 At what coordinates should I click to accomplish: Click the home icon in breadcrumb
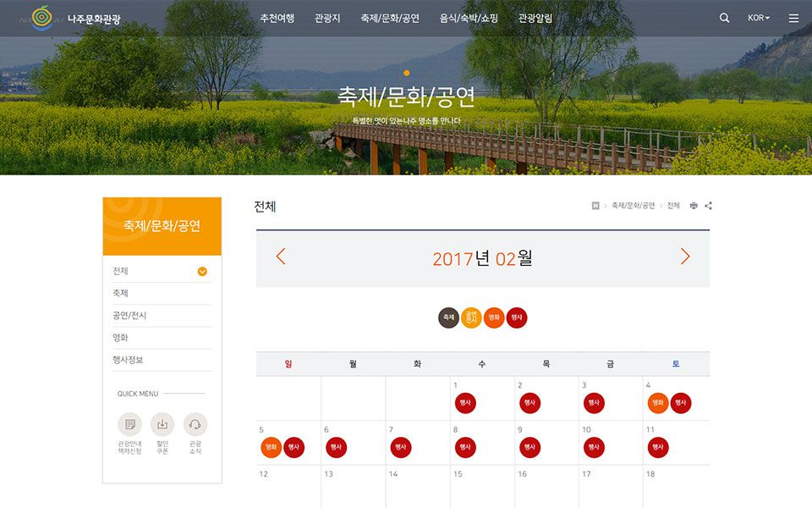[x=595, y=206]
